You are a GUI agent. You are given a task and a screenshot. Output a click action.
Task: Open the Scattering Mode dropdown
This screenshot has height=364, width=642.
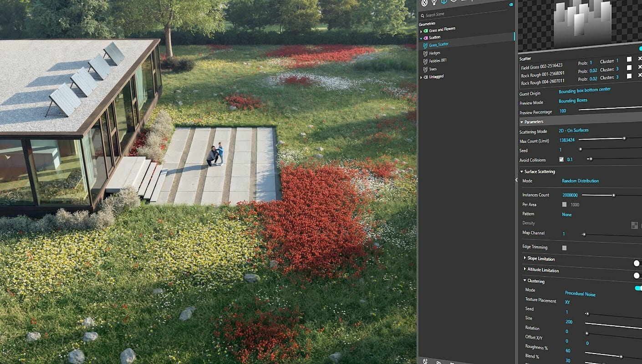click(x=575, y=131)
